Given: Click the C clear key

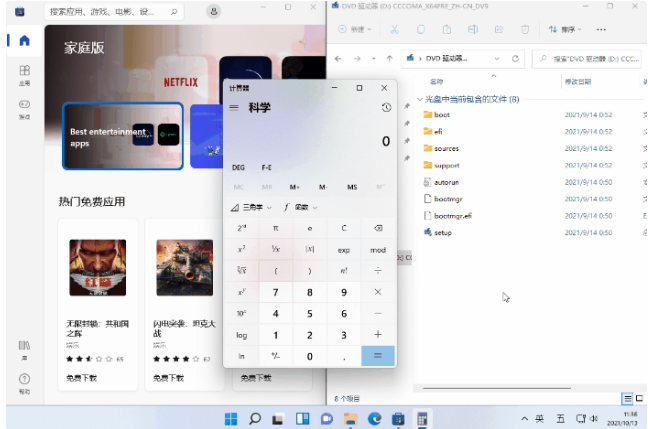Looking at the screenshot, I should (344, 228).
